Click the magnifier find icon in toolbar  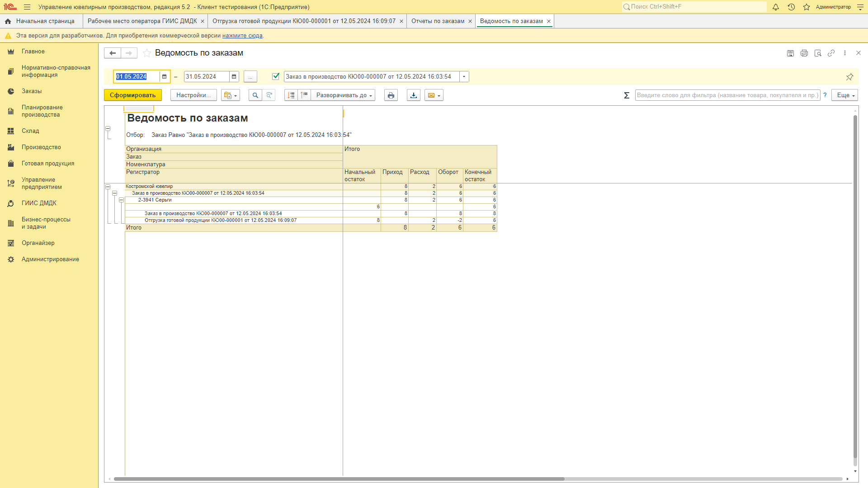click(x=255, y=95)
